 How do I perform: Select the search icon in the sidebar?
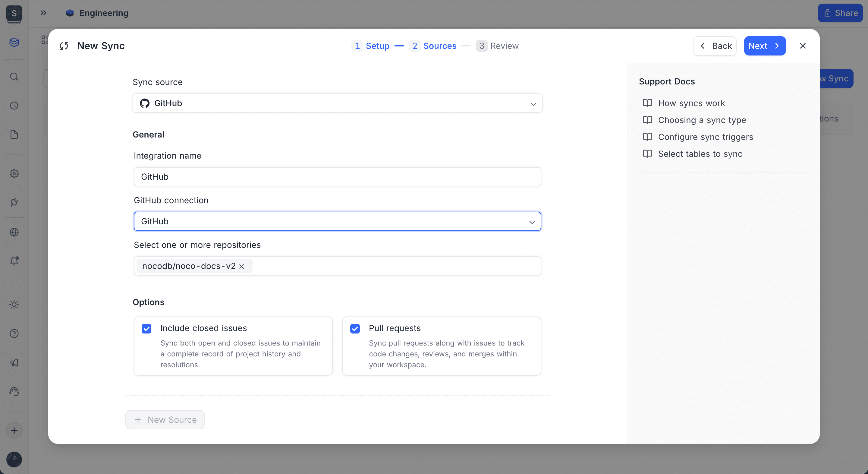pyautogui.click(x=14, y=77)
